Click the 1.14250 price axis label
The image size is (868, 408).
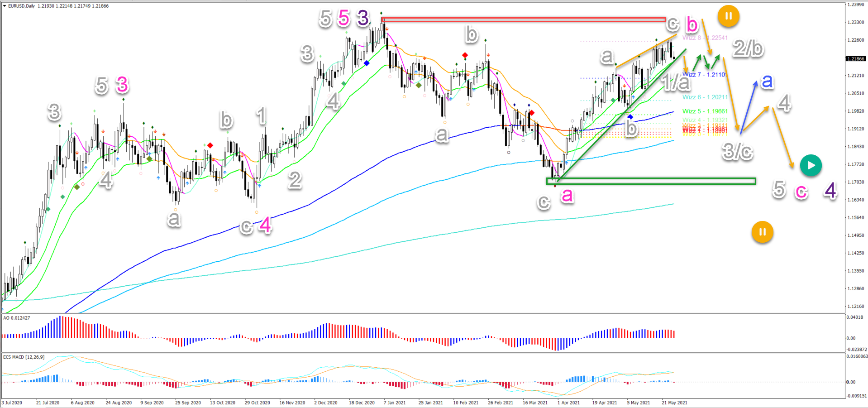point(856,253)
